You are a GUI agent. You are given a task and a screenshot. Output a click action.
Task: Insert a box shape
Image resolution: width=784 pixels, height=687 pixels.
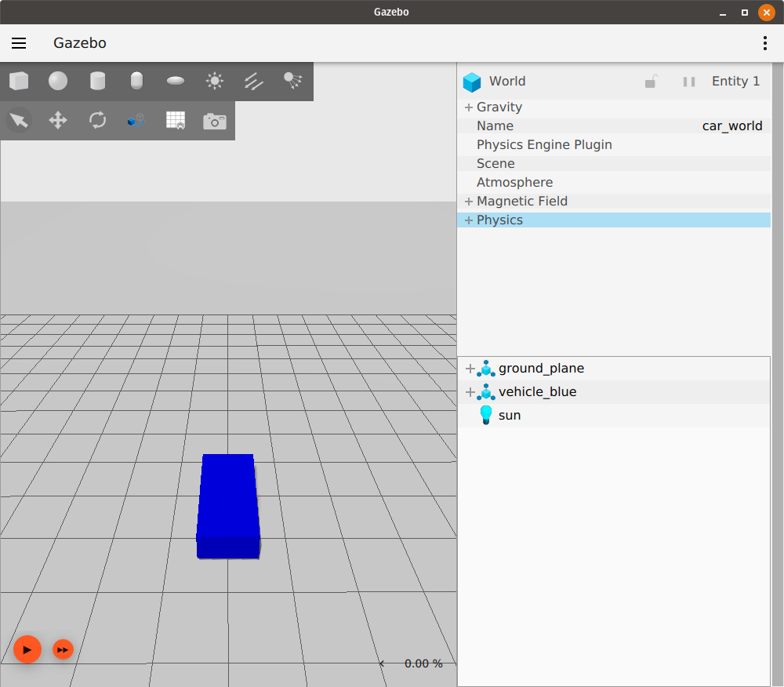(19, 81)
